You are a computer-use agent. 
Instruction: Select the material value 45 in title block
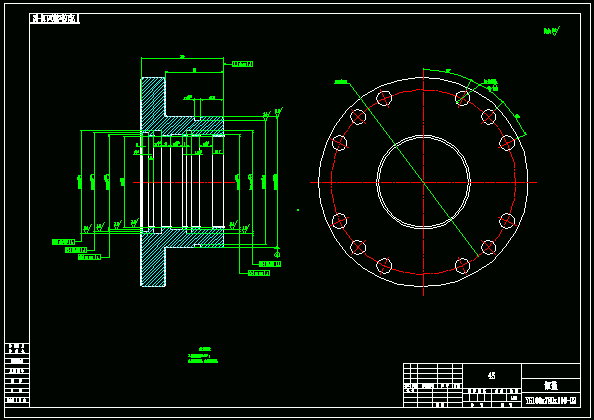(x=491, y=376)
